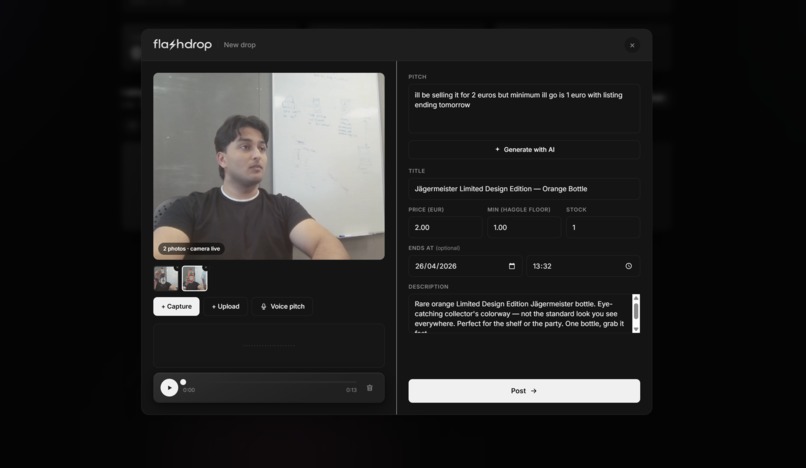Viewport: 806px width, 468px height.
Task: Click the Ends At time 13:32
Action: [542, 266]
